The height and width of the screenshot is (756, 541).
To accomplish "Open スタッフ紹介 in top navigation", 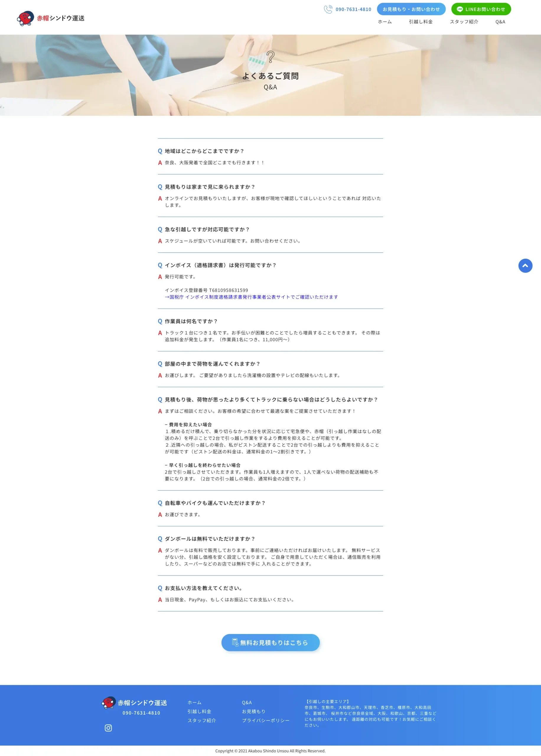I will tap(464, 22).
